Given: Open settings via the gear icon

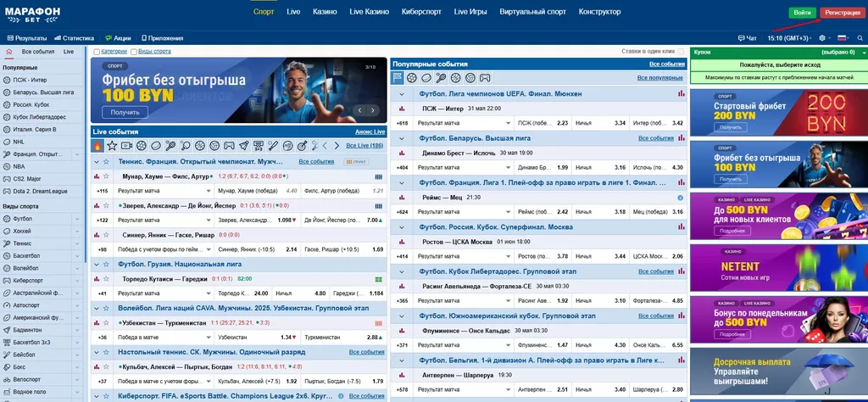Looking at the screenshot, I should (821, 38).
